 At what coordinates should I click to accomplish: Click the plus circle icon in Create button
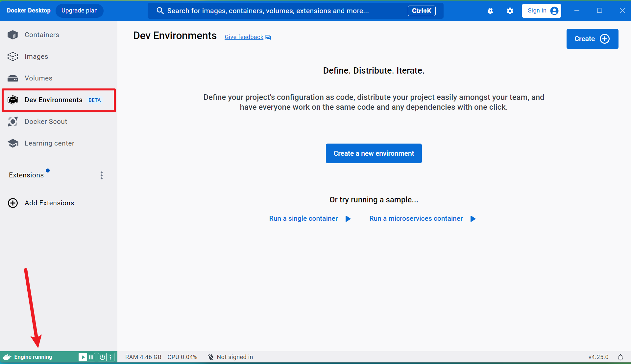tap(605, 39)
